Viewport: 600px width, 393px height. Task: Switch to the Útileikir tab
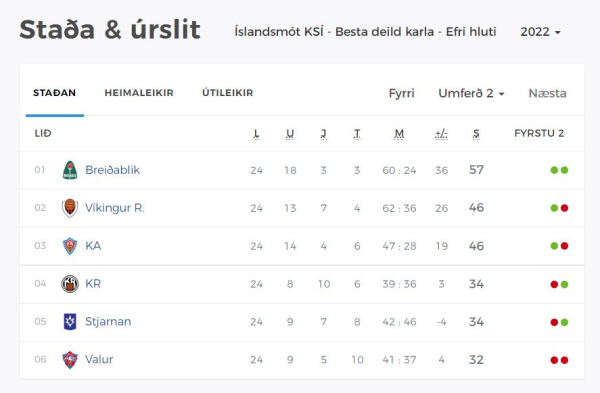coord(228,93)
